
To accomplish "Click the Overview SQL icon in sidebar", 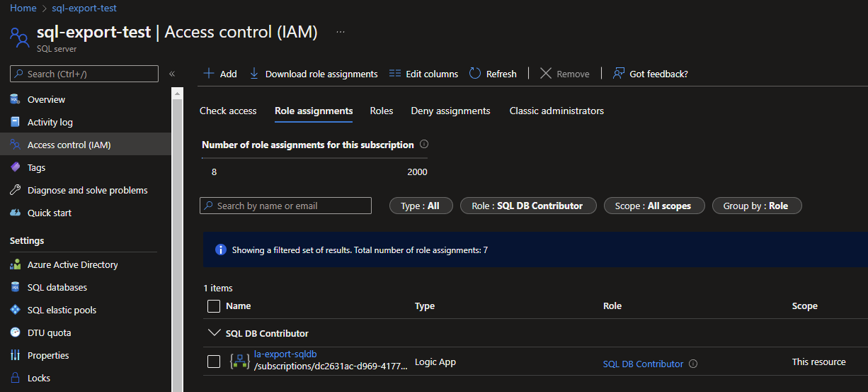I will point(15,99).
